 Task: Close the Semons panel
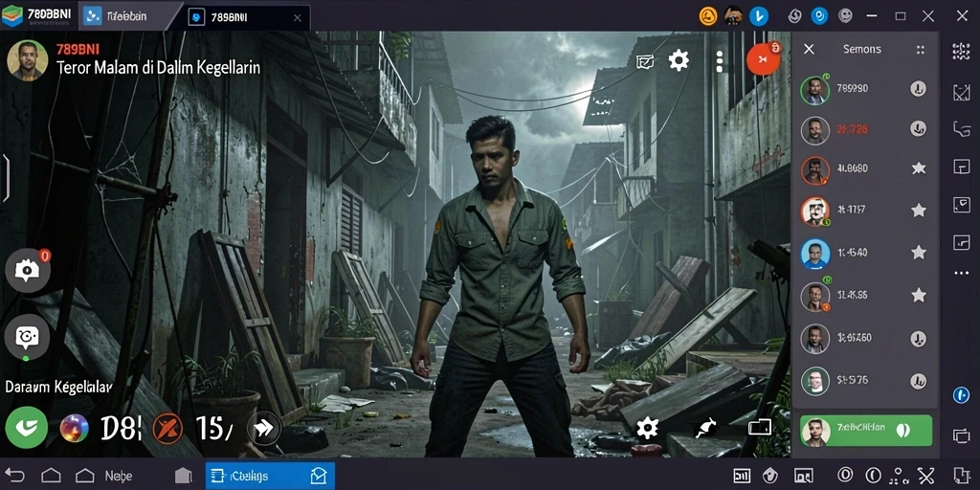tap(809, 49)
